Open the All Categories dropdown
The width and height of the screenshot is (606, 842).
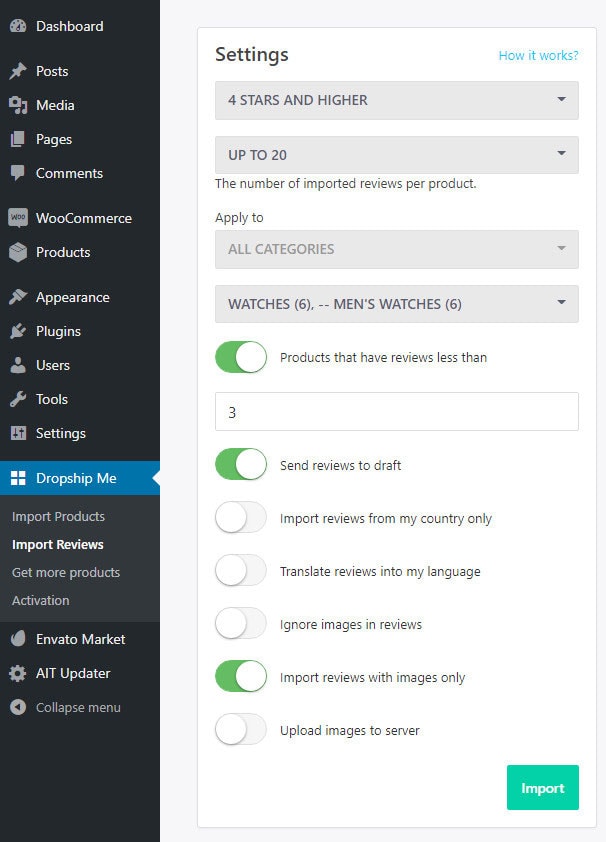(x=397, y=249)
